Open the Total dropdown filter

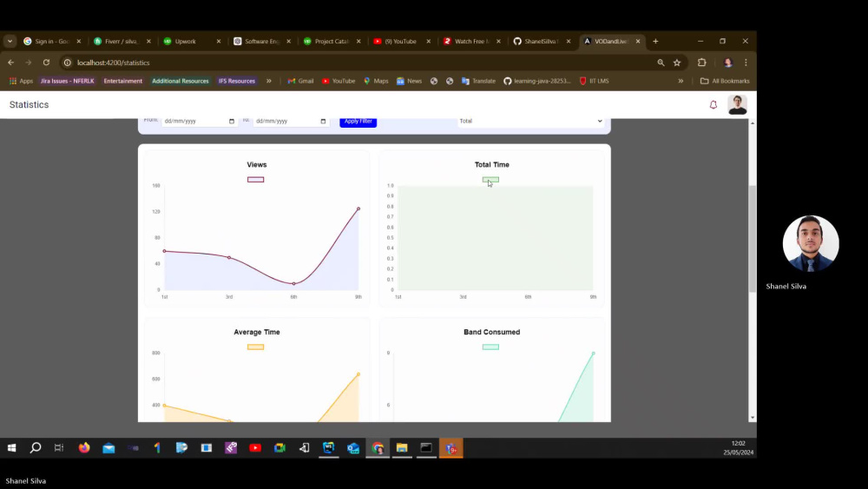(530, 121)
